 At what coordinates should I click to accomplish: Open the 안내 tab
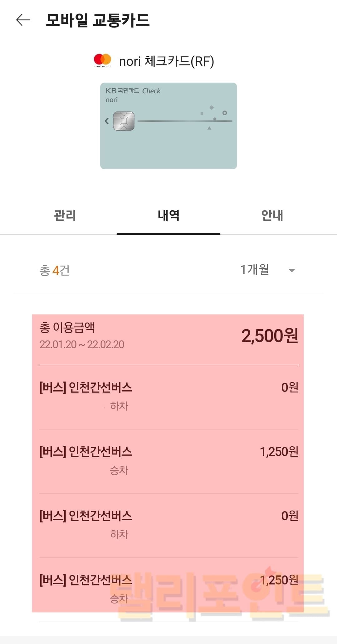click(x=272, y=215)
